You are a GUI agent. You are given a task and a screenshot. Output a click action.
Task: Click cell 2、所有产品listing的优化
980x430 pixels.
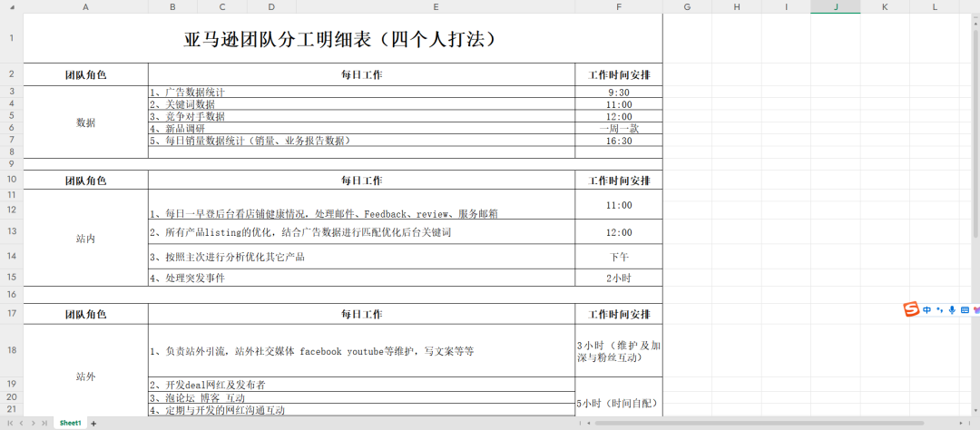pos(362,232)
